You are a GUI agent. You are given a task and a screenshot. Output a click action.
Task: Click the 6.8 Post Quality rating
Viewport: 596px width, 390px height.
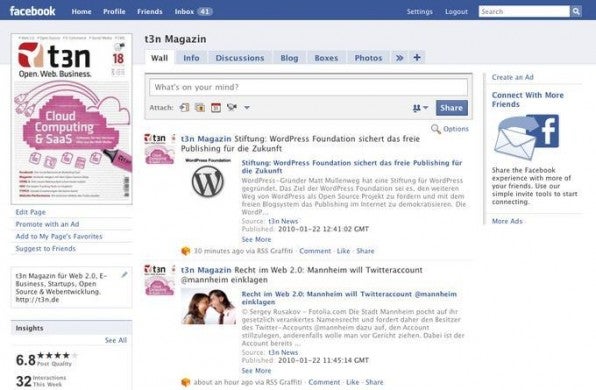pos(47,359)
